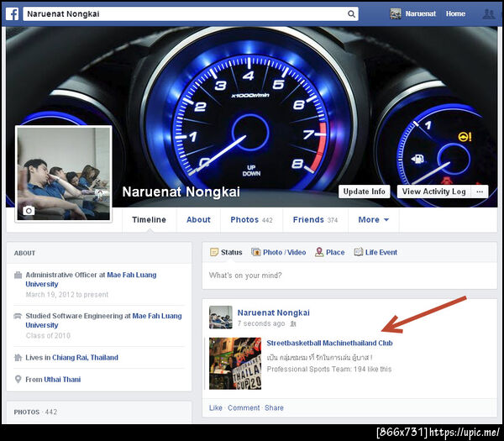This screenshot has height=441, width=504.
Task: Click 'Professional Sports Team: 194 like this'
Action: click(329, 369)
